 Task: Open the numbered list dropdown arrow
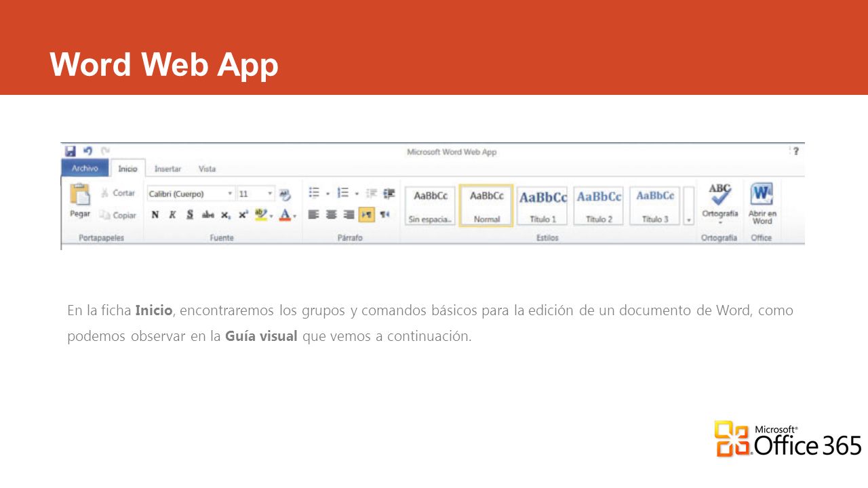357,194
